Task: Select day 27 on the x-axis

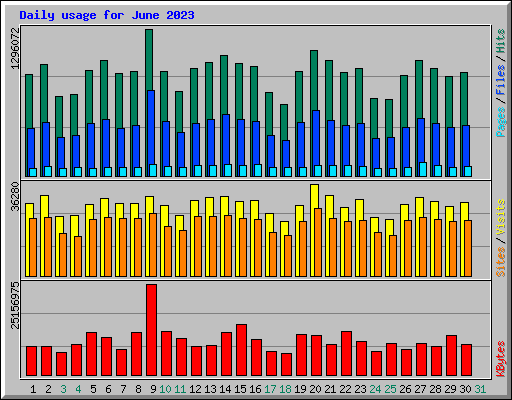Action: (420, 389)
